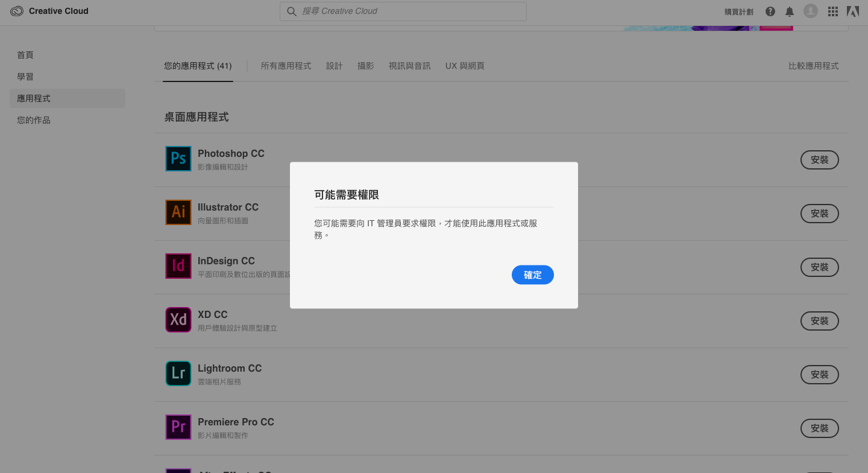The height and width of the screenshot is (473, 868).
Task: Click the XD CC title text
Action: coord(213,314)
